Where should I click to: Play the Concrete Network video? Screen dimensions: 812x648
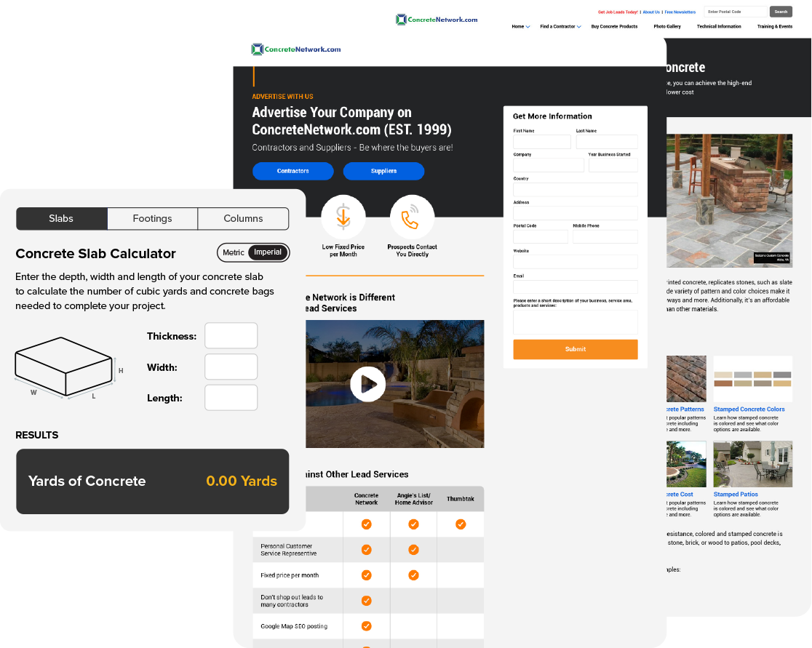[x=367, y=384]
